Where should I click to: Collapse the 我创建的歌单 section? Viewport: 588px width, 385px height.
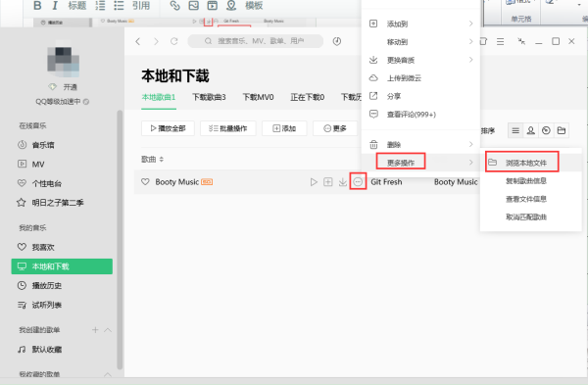click(x=108, y=330)
